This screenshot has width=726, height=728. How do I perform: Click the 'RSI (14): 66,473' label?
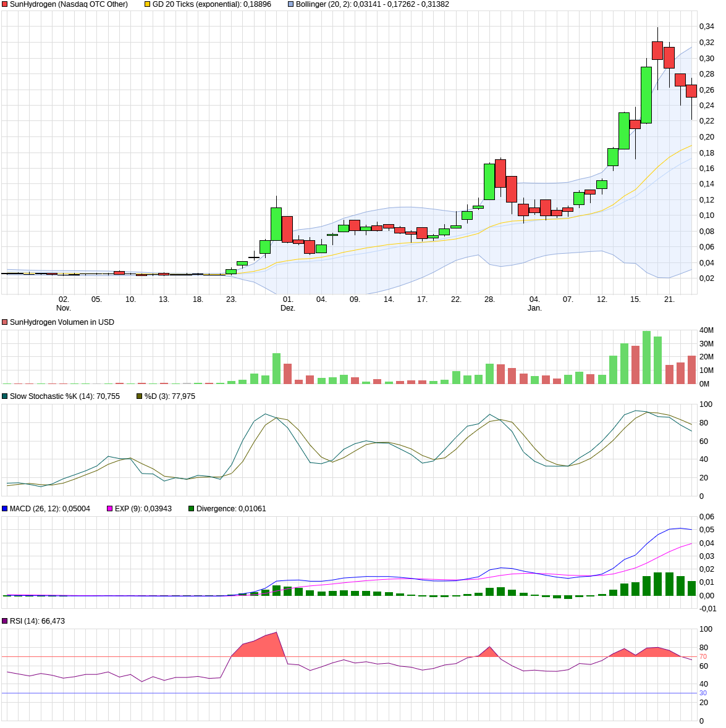click(x=37, y=621)
